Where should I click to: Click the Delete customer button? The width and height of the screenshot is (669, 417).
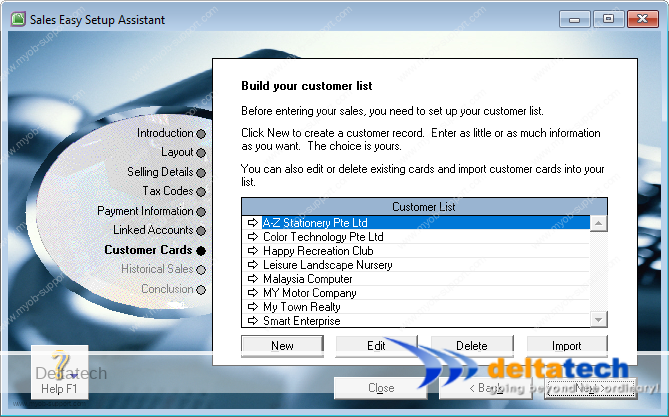coord(472,345)
